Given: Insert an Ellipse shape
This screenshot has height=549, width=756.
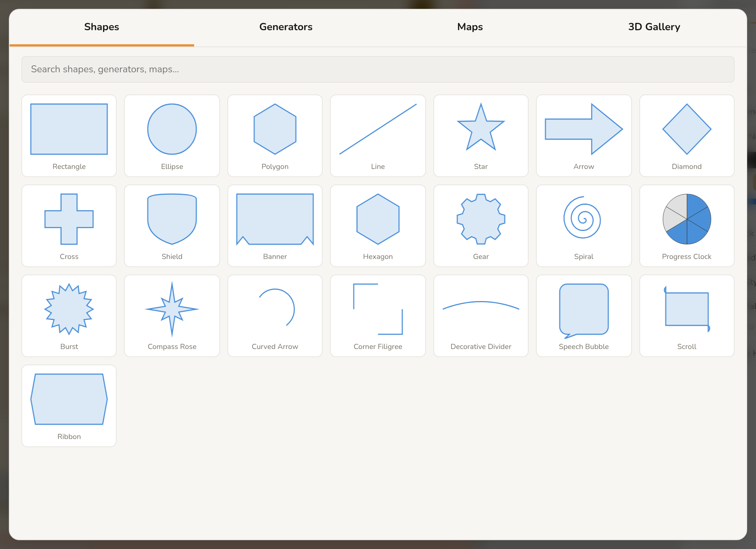Looking at the screenshot, I should coord(172,136).
